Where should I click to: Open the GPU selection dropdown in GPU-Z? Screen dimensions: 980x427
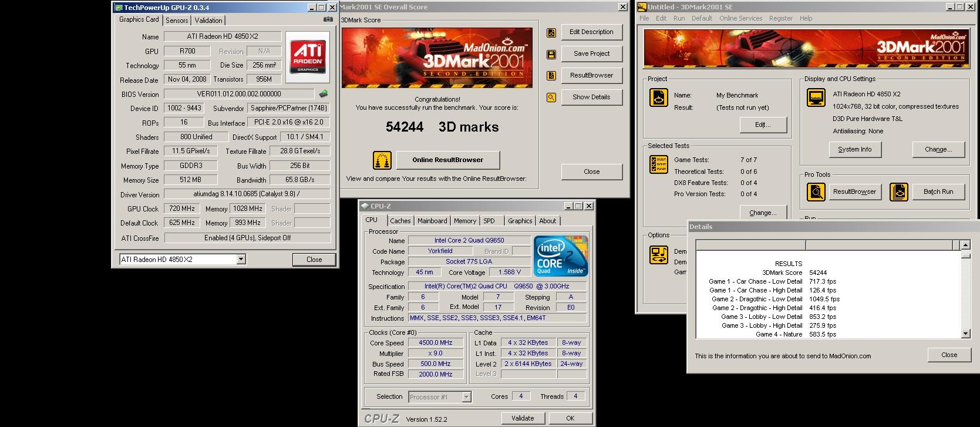[241, 259]
